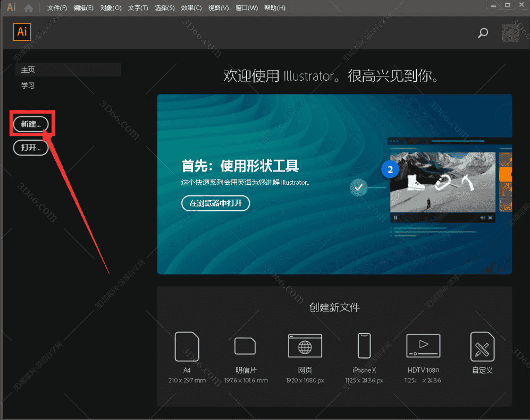Switch to the 学习 sidebar section

pyautogui.click(x=28, y=85)
